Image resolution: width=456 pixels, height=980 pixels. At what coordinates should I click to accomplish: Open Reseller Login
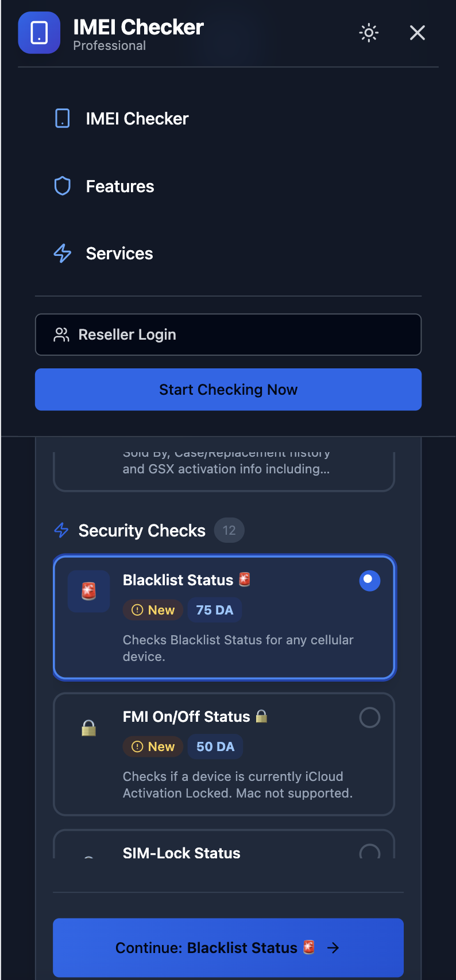[x=228, y=335]
